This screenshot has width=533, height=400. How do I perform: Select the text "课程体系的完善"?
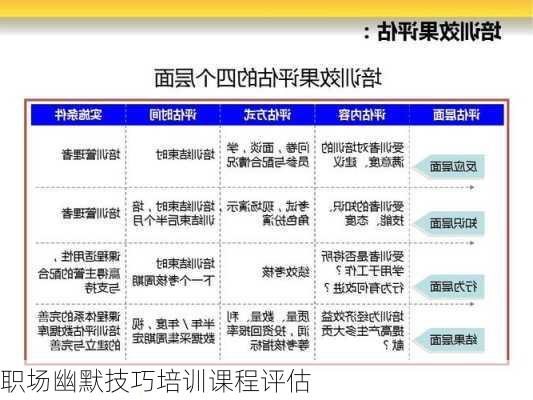(79, 317)
